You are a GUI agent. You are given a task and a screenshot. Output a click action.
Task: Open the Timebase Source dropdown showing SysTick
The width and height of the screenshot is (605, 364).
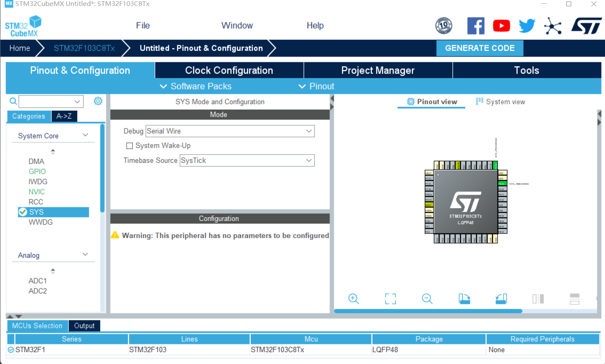(309, 160)
